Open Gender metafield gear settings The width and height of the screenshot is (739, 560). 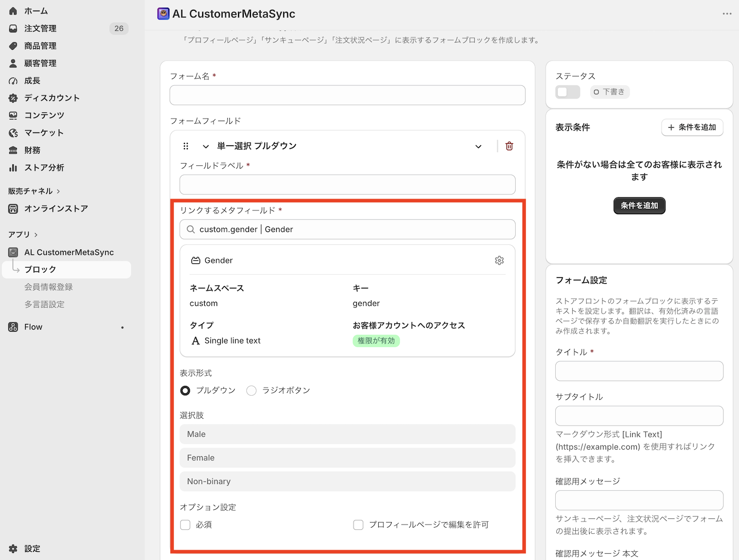(499, 261)
